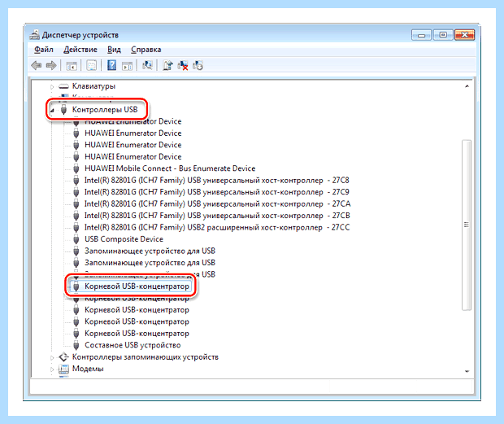Screen dimensions: 504x424
Task: Select the Модемы label
Action: pyautogui.click(x=88, y=369)
